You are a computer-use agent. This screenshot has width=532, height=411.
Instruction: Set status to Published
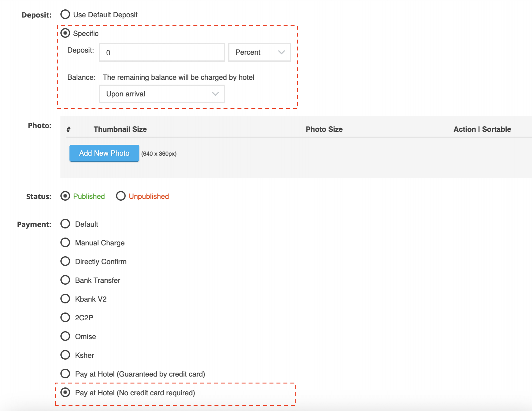(65, 196)
